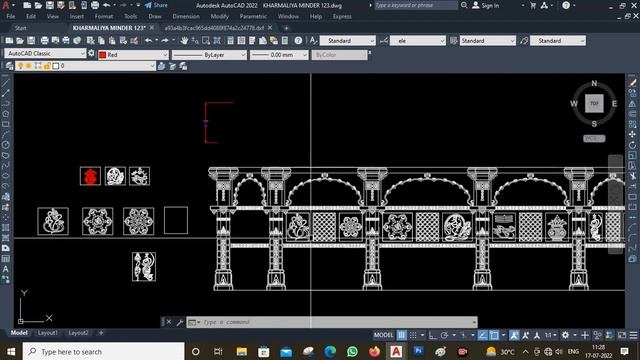Click the red color swatch in color control
Screen dimensions: 640x360
(102, 55)
